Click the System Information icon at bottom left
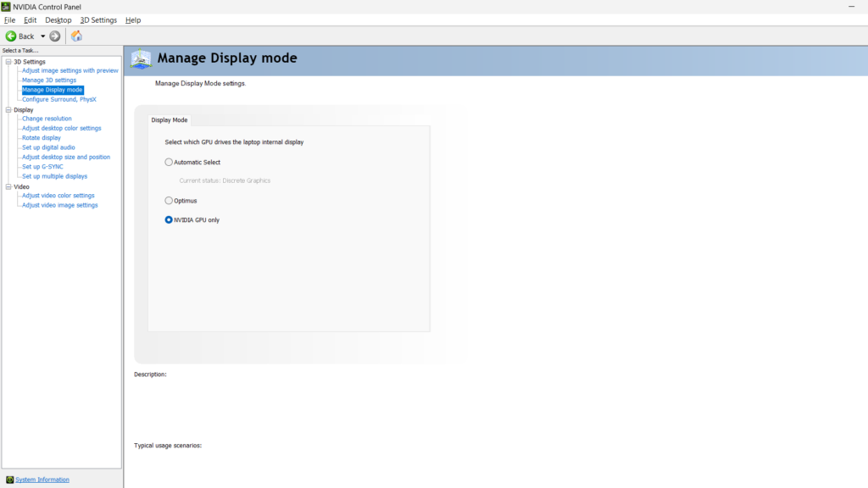Image resolution: width=868 pixels, height=488 pixels. (9, 480)
